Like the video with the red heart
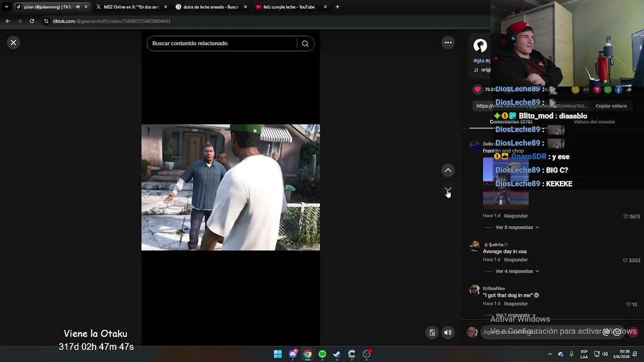 (477, 89)
